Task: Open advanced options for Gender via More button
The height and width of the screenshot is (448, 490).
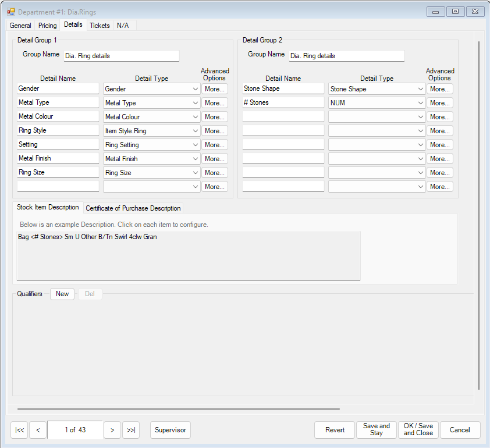Action: click(x=215, y=88)
